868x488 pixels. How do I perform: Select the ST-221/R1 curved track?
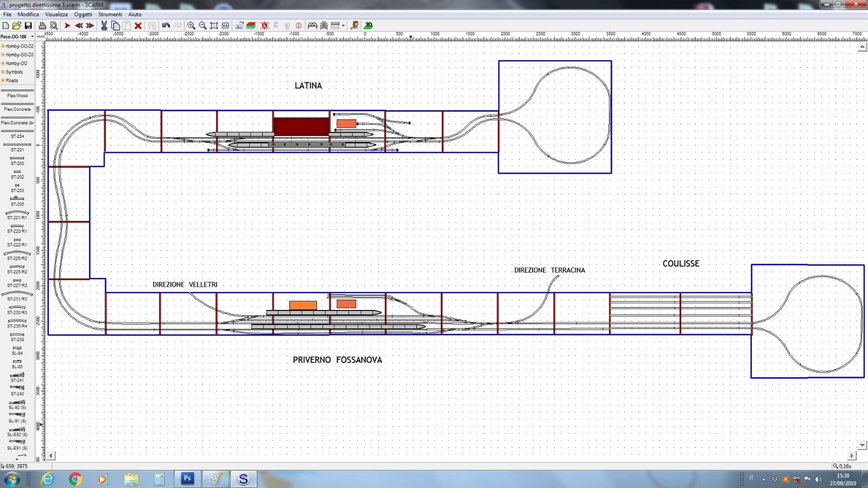[17, 215]
